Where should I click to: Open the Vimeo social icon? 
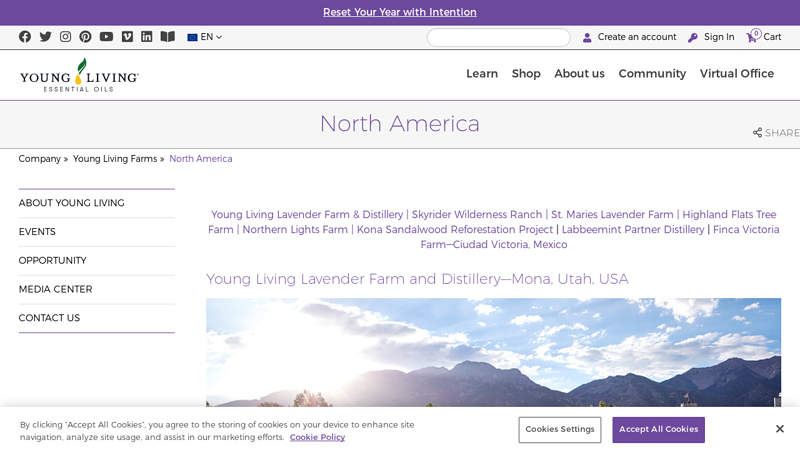point(127,37)
